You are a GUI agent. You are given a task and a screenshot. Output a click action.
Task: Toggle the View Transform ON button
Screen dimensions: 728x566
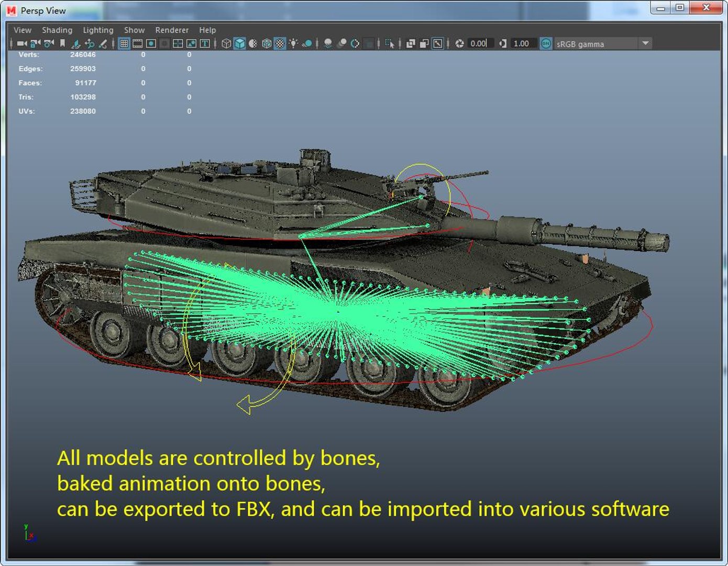[546, 43]
